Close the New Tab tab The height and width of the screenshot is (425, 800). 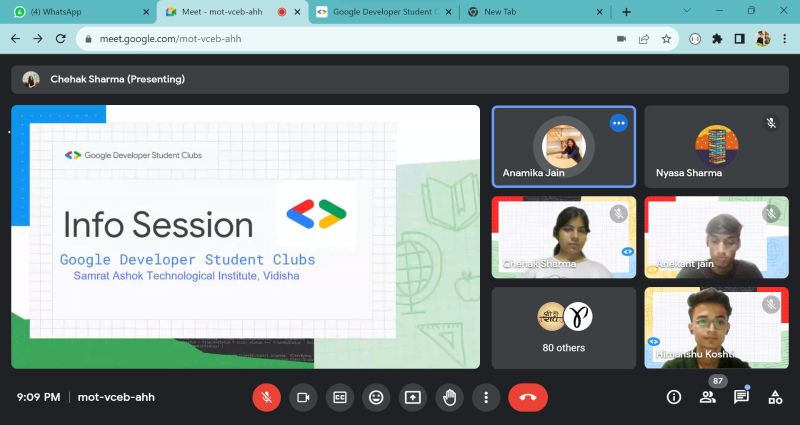point(600,12)
